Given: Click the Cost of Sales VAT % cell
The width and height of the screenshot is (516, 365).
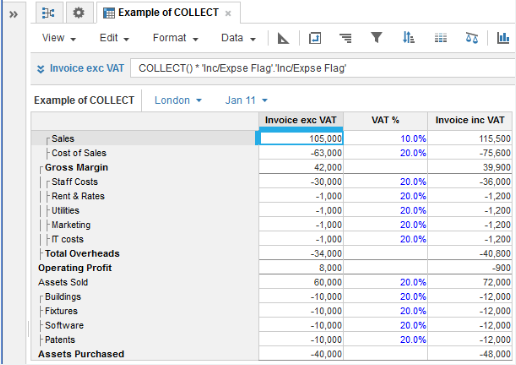Looking at the screenshot, I should pyautogui.click(x=385, y=153).
